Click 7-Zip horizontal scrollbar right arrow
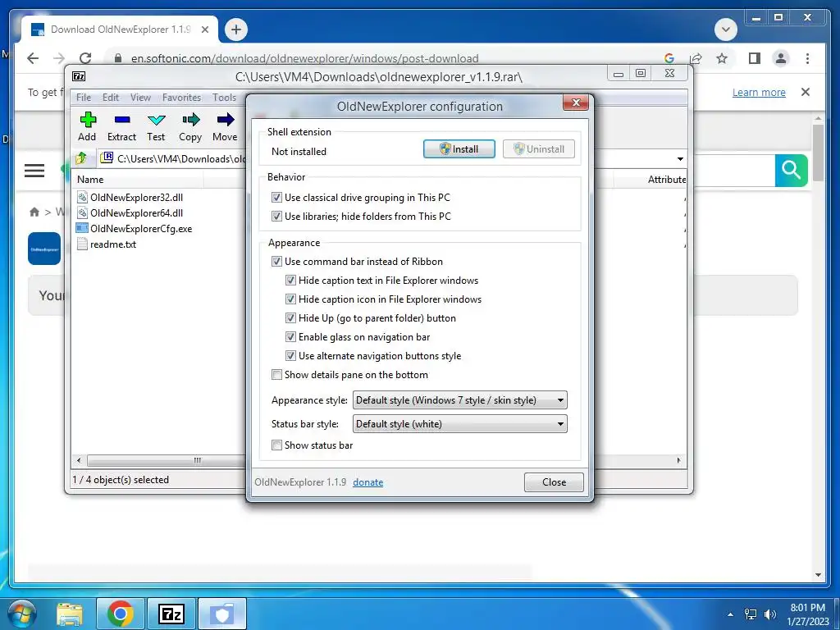The width and height of the screenshot is (840, 630). tap(679, 460)
